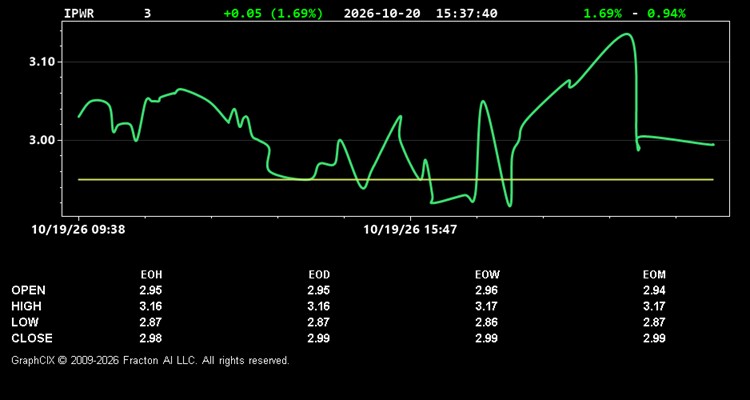Screen dimensions: 750x400
Task: Click EOH high value 3.16
Action: [151, 306]
